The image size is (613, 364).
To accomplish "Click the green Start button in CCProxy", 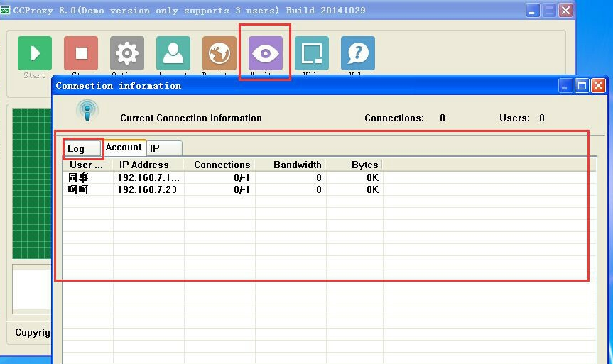I will coord(35,53).
